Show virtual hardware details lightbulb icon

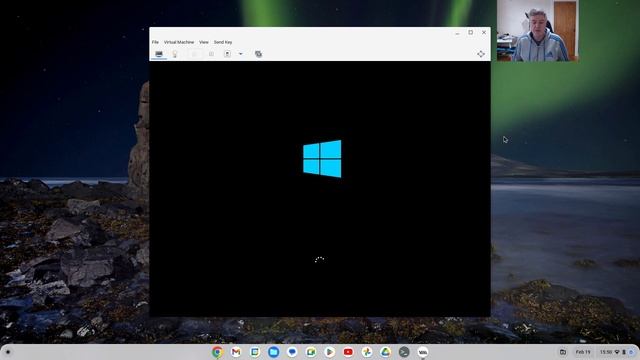(x=175, y=54)
